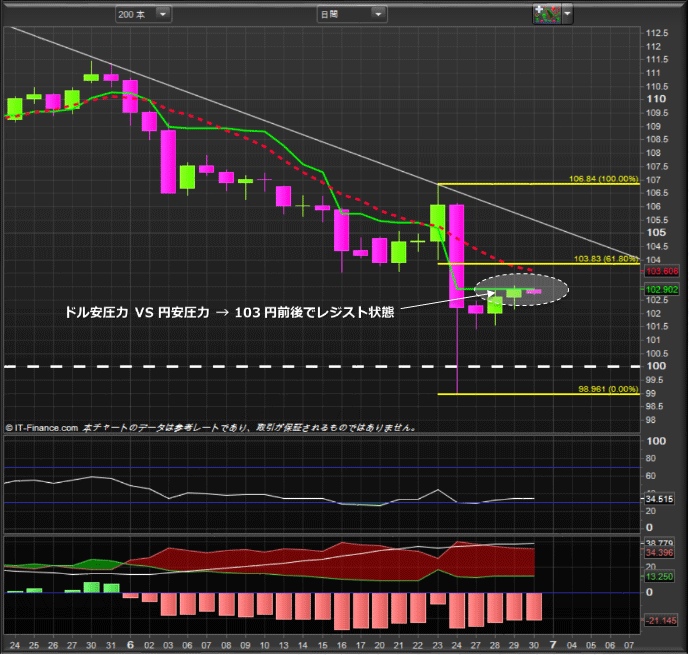The height and width of the screenshot is (655, 689).
Task: Click the bold 110 price axis label
Action: 656,99
